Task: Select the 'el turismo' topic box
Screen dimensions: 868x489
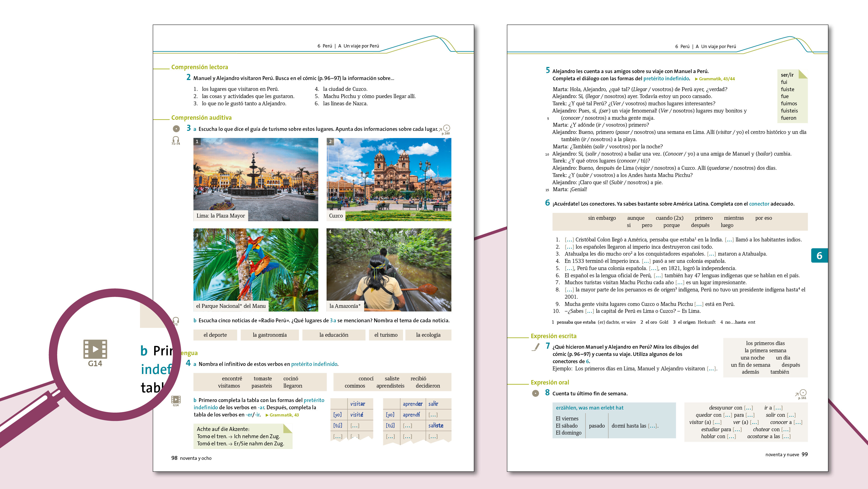Action: coord(386,335)
